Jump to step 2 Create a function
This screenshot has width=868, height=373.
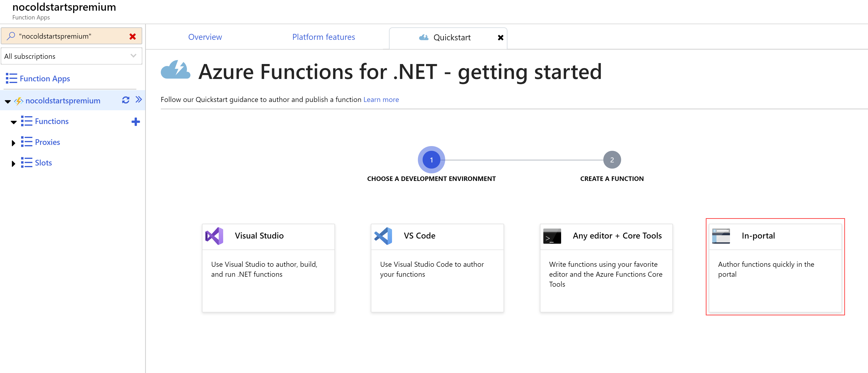point(612,160)
